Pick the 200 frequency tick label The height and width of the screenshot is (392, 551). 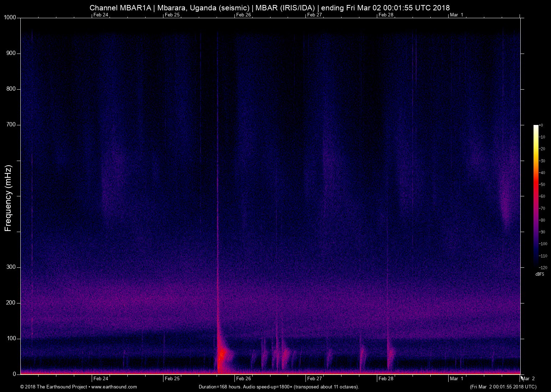tap(11, 303)
